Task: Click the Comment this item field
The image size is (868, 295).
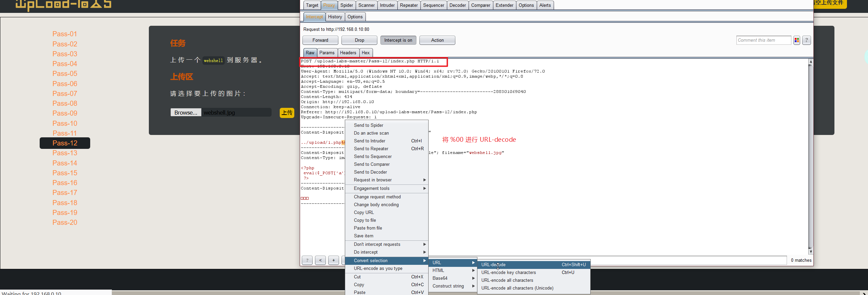Action: pyautogui.click(x=764, y=40)
